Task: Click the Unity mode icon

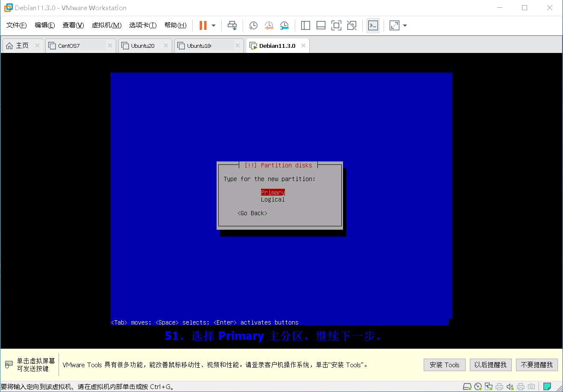Action: (x=352, y=26)
